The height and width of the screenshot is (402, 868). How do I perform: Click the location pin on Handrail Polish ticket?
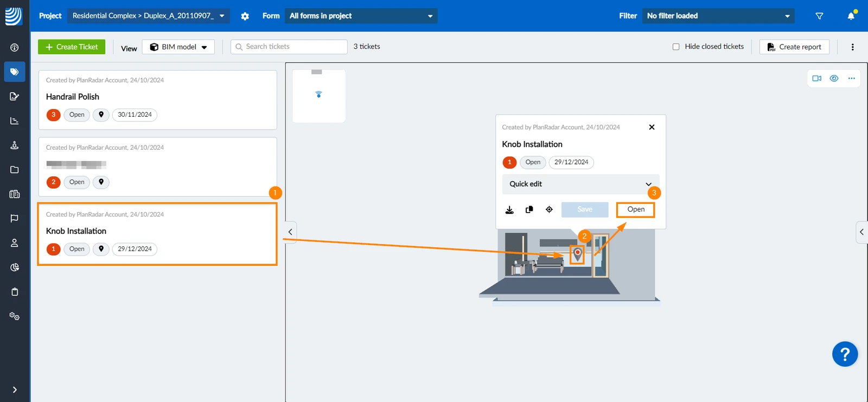click(x=101, y=114)
